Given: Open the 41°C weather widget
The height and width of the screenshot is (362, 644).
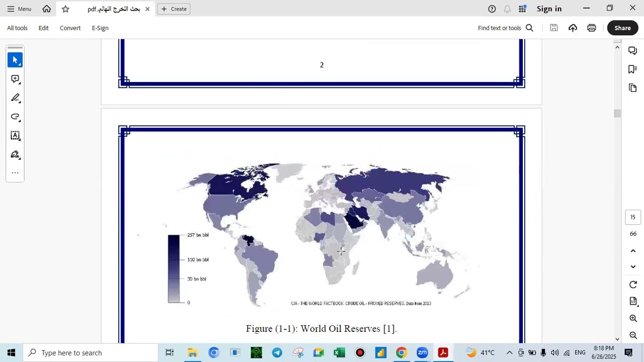Looking at the screenshot, I should tap(480, 353).
